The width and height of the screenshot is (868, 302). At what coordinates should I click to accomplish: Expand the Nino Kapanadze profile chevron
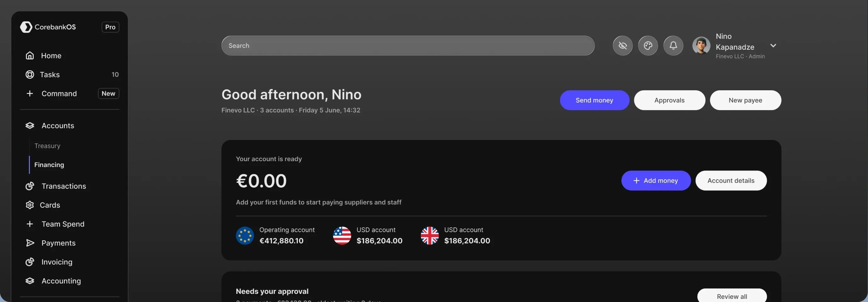pos(773,45)
